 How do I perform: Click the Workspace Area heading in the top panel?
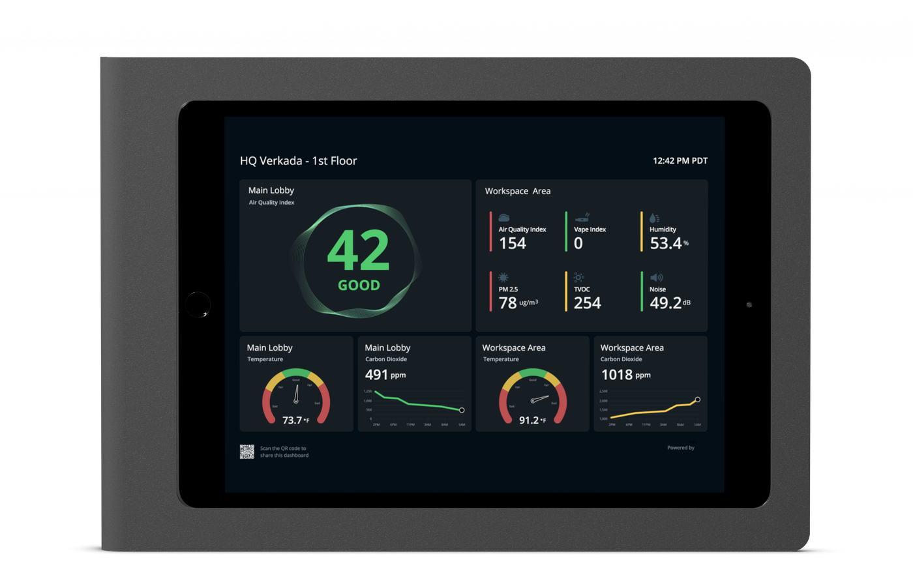518,191
